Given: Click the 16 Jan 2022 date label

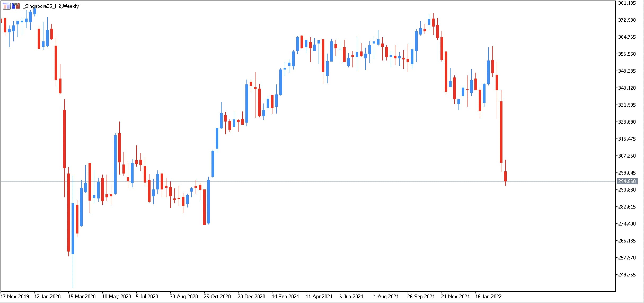Looking at the screenshot, I should (x=488, y=296).
